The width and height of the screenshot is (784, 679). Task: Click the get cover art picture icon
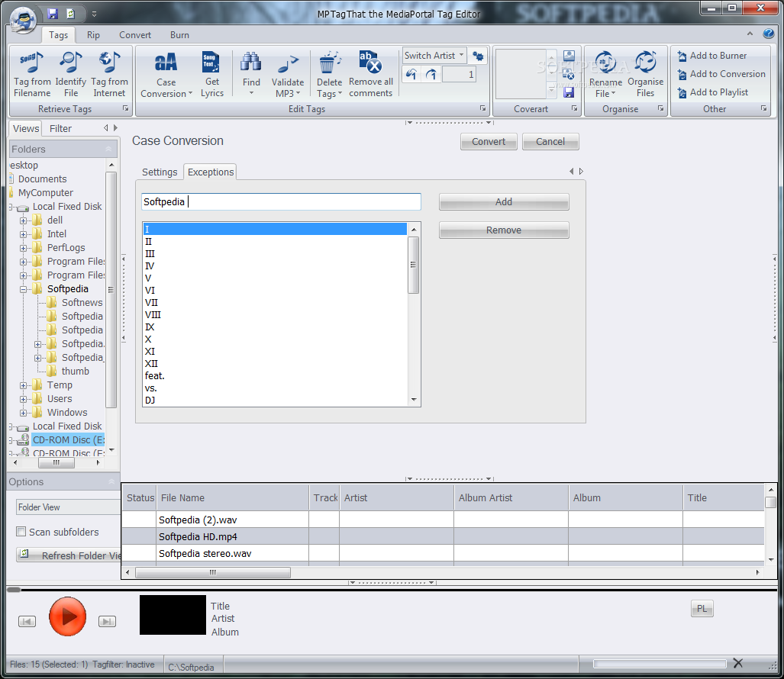tap(569, 56)
